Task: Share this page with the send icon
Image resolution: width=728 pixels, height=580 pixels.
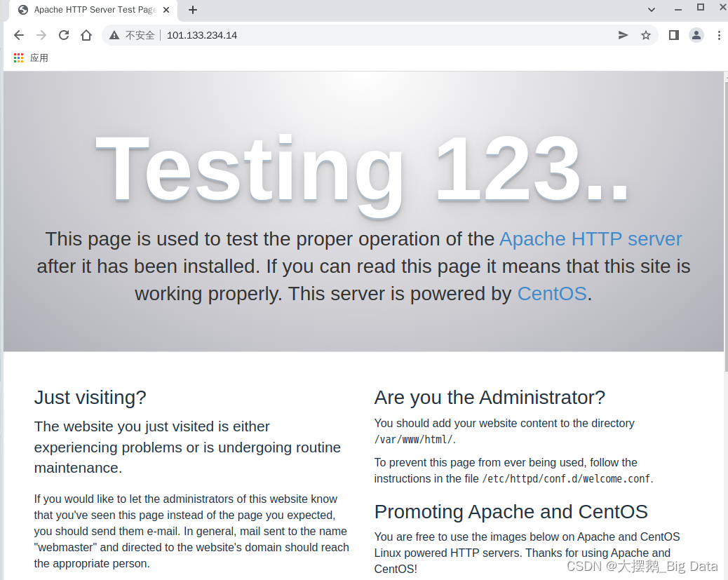Action: tap(623, 35)
